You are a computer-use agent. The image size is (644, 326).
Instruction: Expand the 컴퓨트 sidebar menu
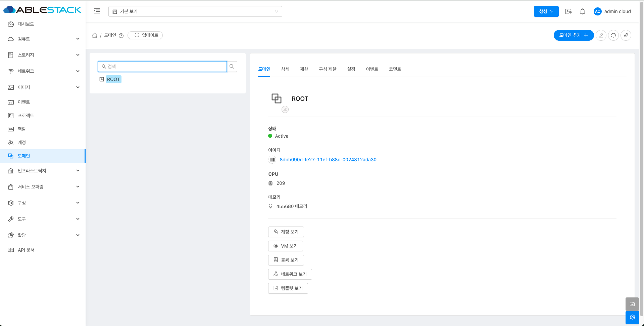(43, 39)
